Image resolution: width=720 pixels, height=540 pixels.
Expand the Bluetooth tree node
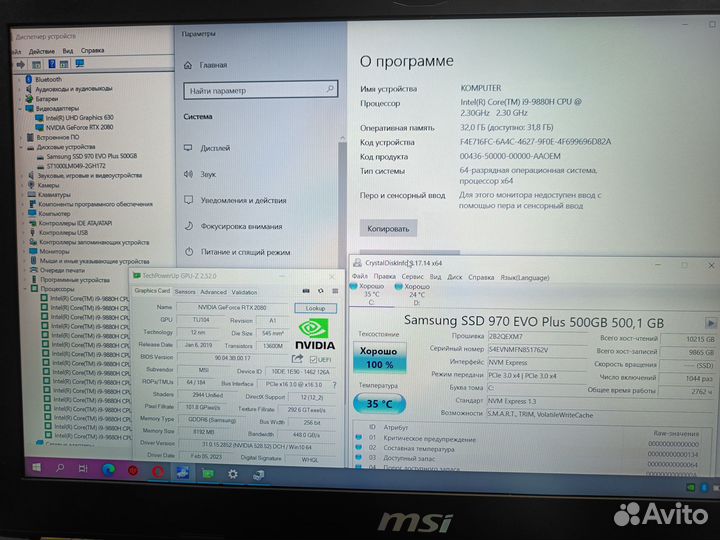point(19,79)
